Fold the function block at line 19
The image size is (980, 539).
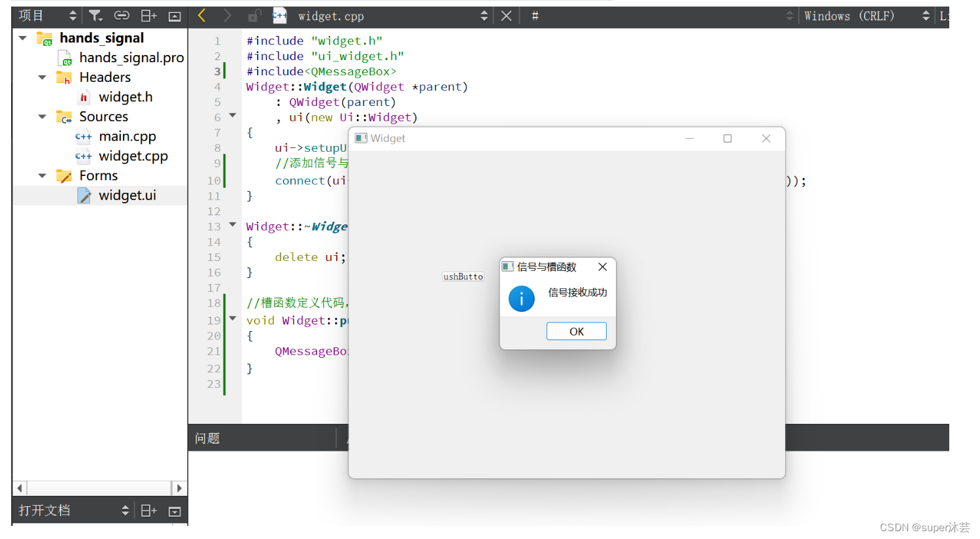(232, 319)
